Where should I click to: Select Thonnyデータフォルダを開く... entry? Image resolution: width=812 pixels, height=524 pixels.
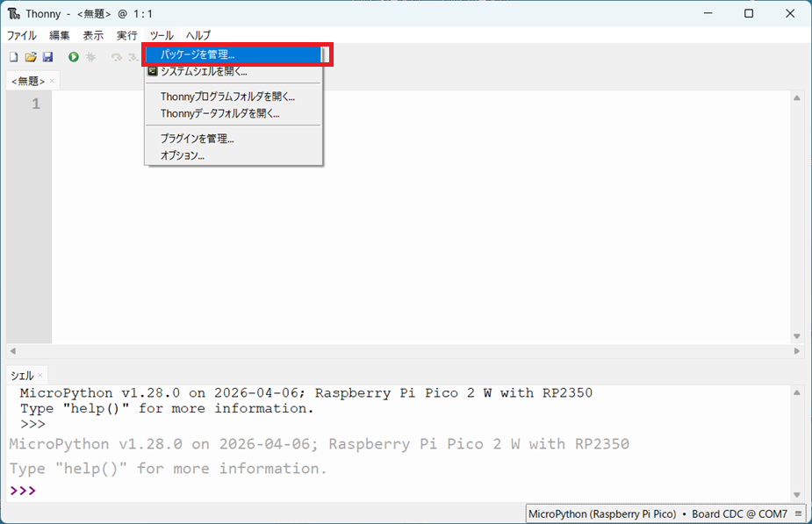234,113
